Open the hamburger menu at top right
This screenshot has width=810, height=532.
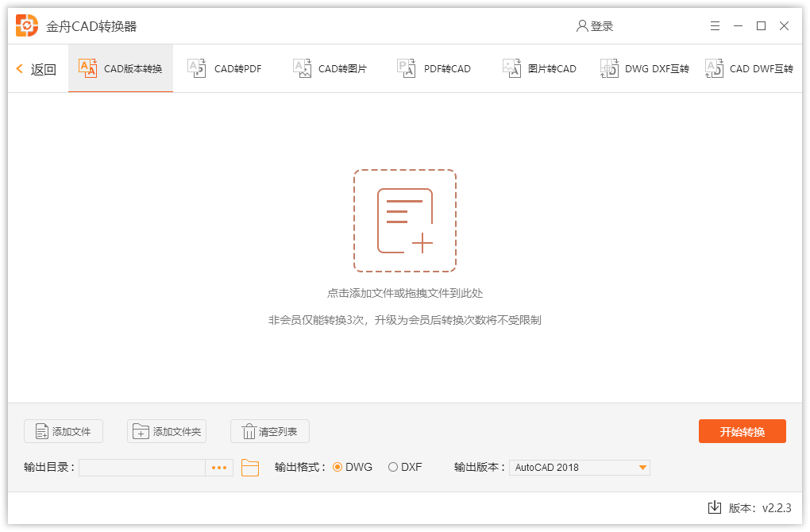pos(714,25)
